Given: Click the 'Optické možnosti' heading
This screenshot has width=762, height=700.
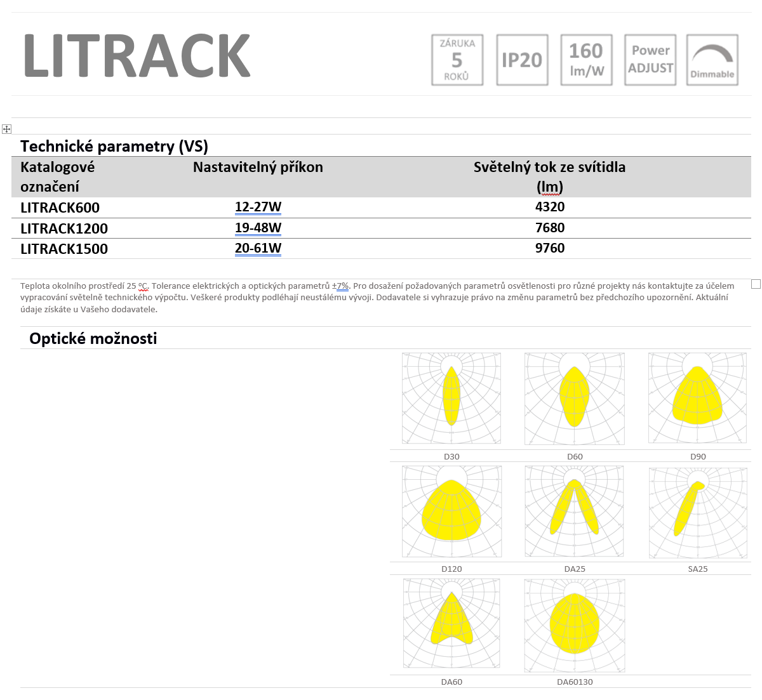Looking at the screenshot, I should (93, 338).
